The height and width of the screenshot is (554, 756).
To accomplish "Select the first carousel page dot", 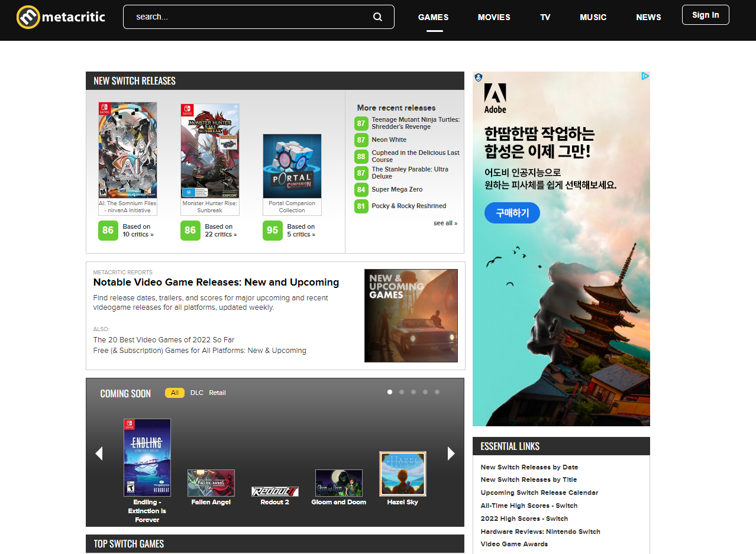I will pyautogui.click(x=390, y=392).
